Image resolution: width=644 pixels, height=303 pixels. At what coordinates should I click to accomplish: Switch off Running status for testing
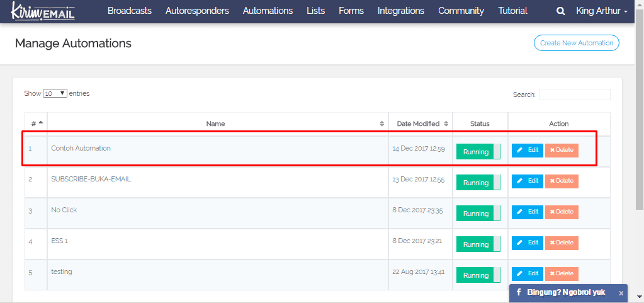tap(478, 275)
